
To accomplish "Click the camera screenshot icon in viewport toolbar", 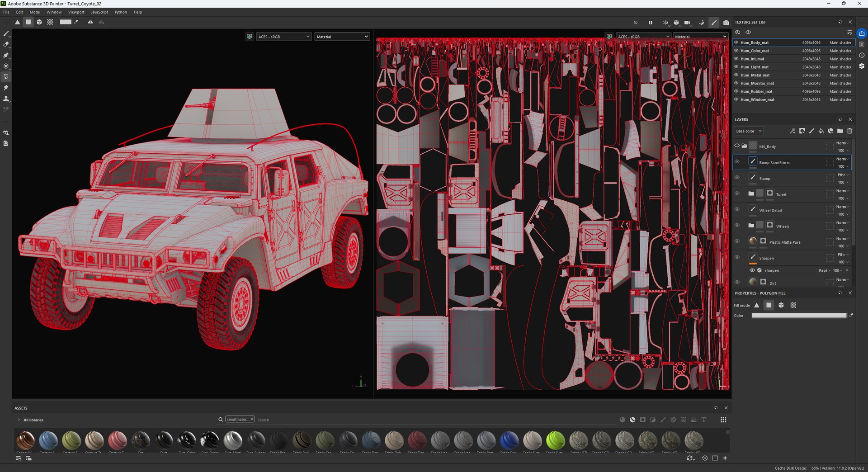I will [x=726, y=22].
